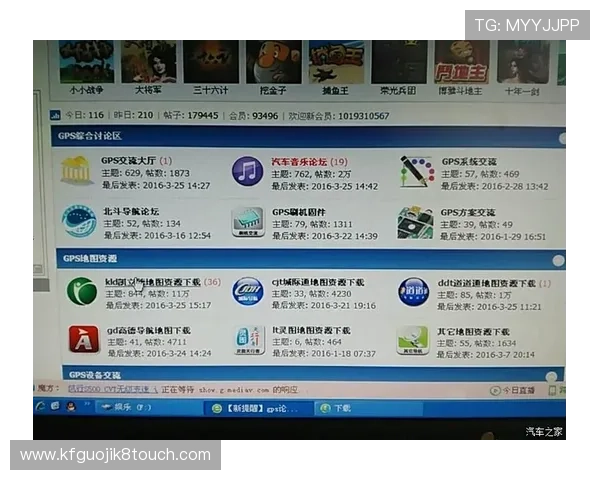
Task: Click the ddt道道通 blue round icon
Action: click(413, 292)
